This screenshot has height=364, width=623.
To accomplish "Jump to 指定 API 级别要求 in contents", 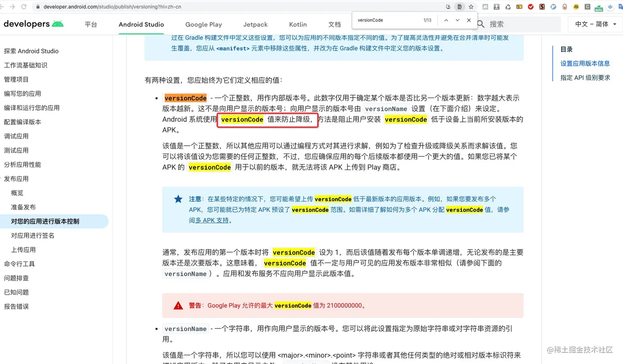I will pos(585,78).
